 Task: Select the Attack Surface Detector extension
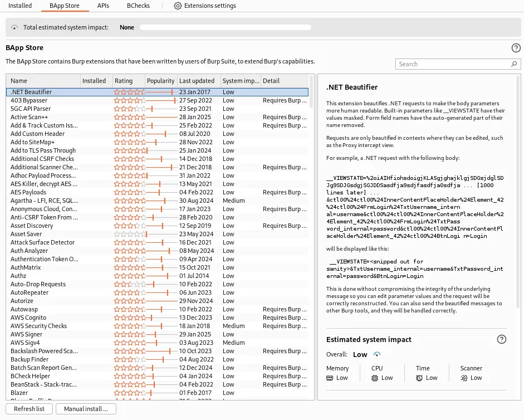tap(157, 242)
